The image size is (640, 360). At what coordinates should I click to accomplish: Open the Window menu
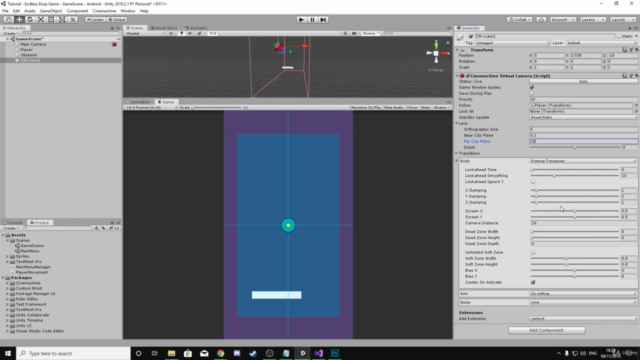(x=128, y=11)
